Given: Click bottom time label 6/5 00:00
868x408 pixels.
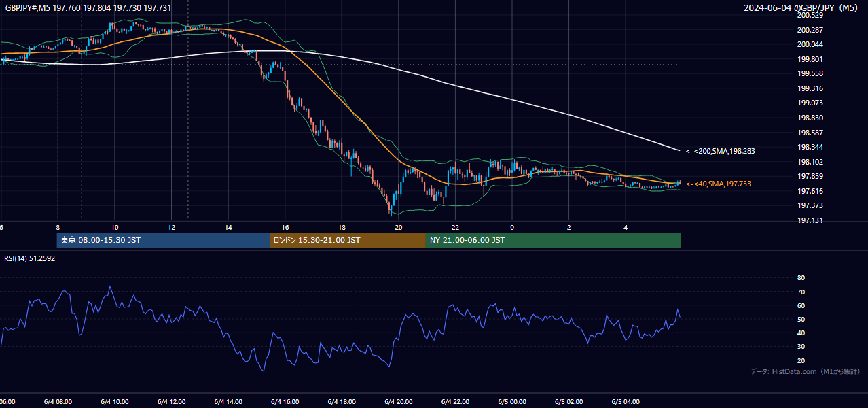Looking at the screenshot, I should tap(512, 401).
